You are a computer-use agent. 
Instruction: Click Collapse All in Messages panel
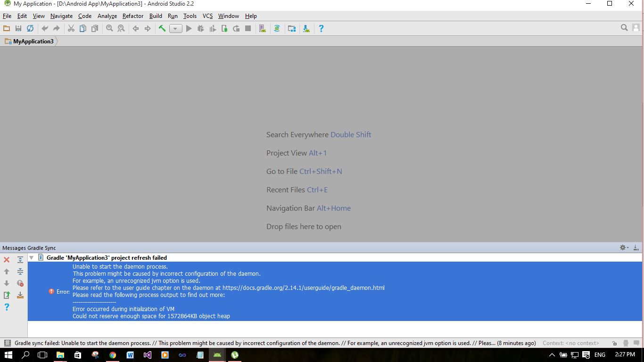click(x=20, y=271)
